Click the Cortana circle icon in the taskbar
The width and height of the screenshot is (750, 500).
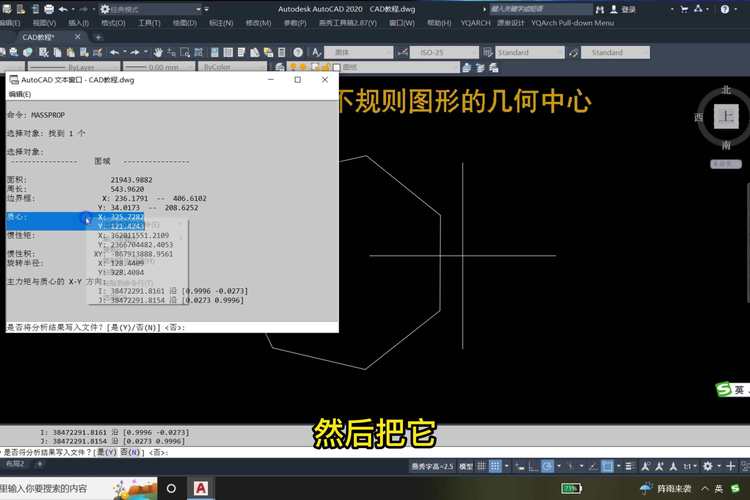click(x=171, y=488)
